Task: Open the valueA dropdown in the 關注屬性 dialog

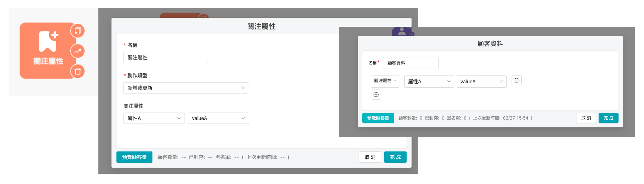Action: [218, 118]
